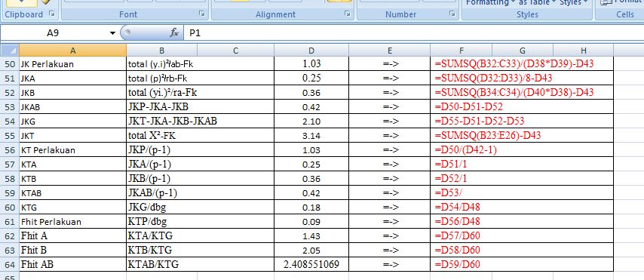The image size is (644, 280).
Task: Click formula text =D59/D60
Action: (457, 264)
